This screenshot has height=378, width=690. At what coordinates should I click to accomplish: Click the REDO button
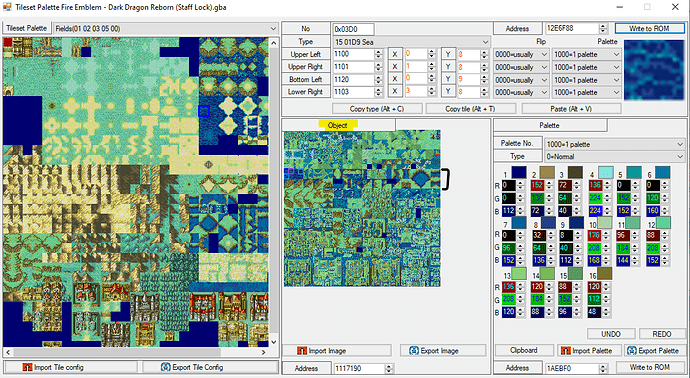coord(661,334)
